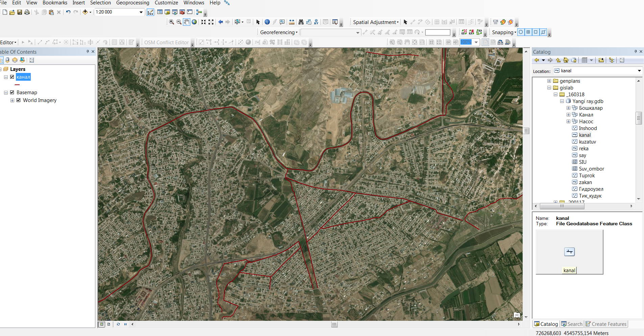Activate the Identify tool
Screen dimensions: 644x336
tap(267, 22)
